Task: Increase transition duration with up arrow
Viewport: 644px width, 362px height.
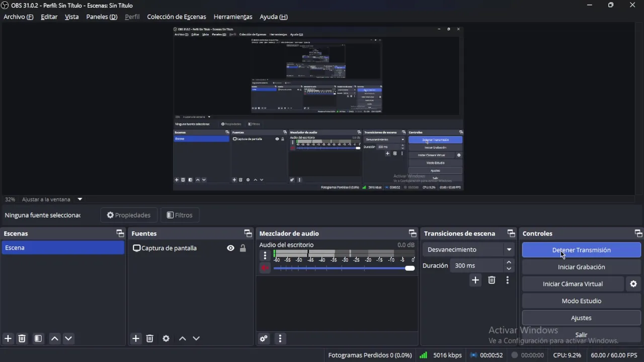Action: click(509, 262)
